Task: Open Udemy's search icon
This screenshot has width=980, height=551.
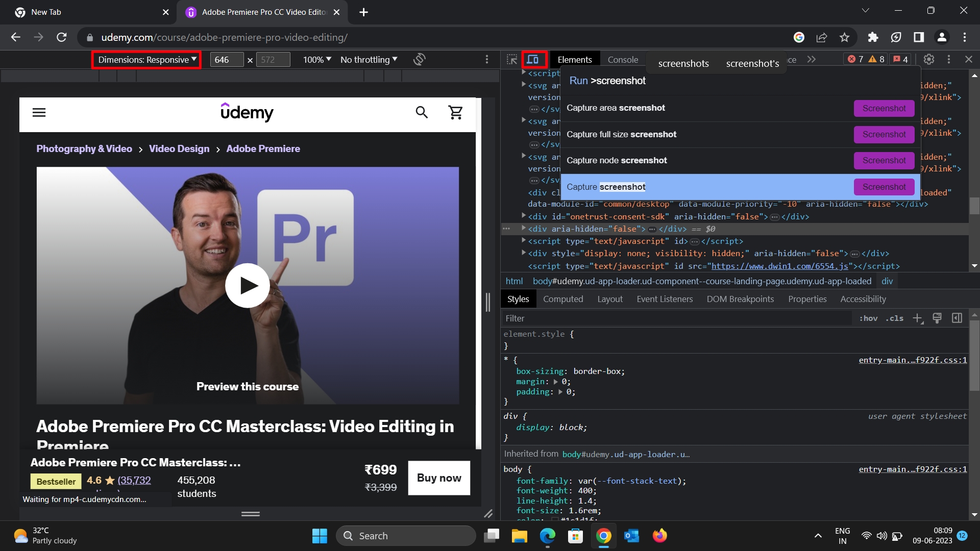Action: pyautogui.click(x=422, y=112)
